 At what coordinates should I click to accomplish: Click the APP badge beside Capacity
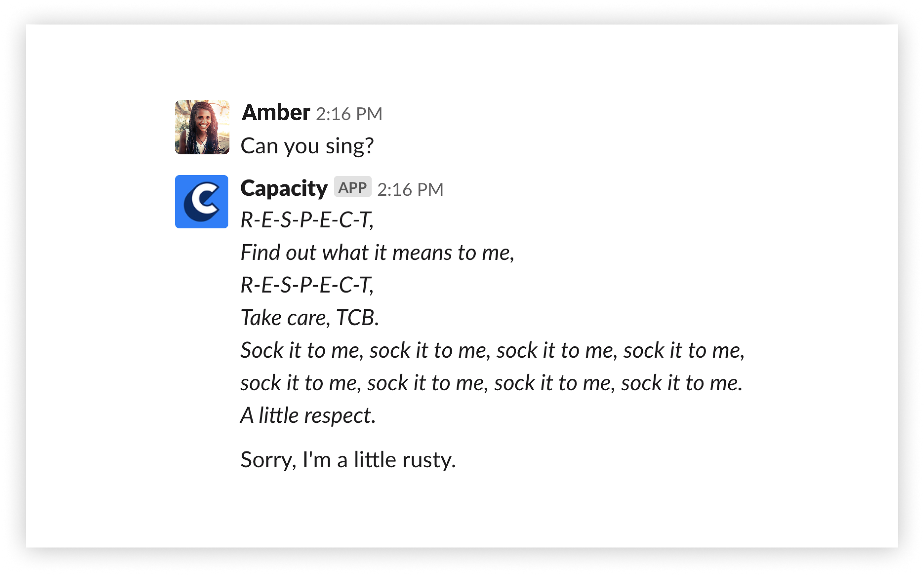click(353, 187)
